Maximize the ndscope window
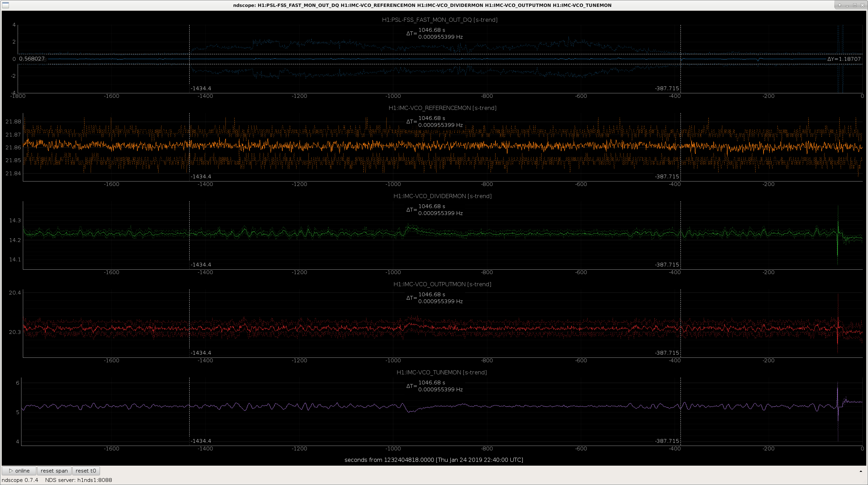868x485 pixels. pyautogui.click(x=855, y=5)
